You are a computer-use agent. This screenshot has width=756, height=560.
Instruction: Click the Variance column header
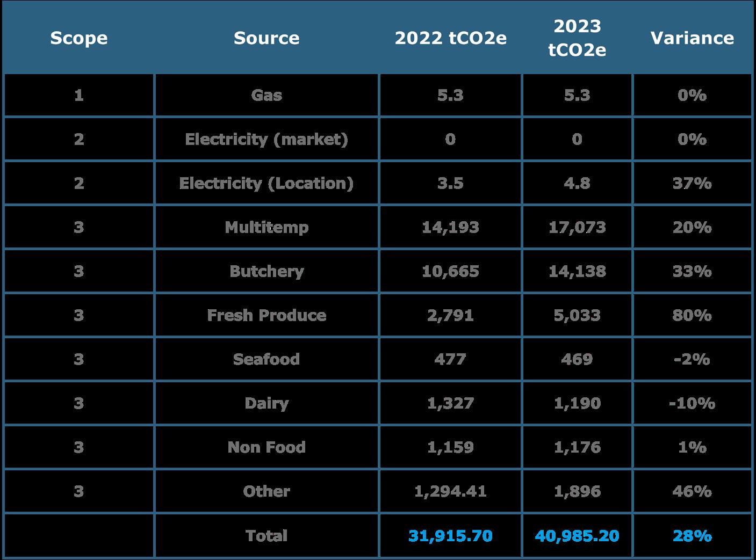692,38
